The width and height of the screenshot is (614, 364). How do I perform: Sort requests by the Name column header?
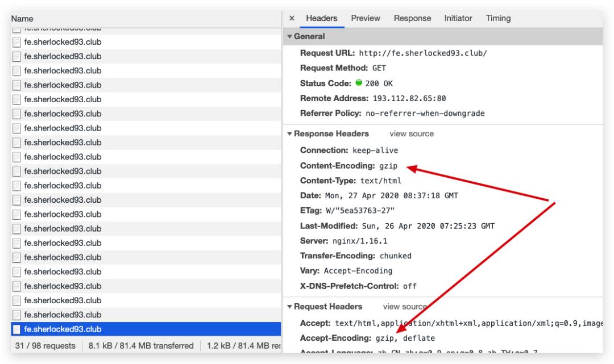[22, 19]
